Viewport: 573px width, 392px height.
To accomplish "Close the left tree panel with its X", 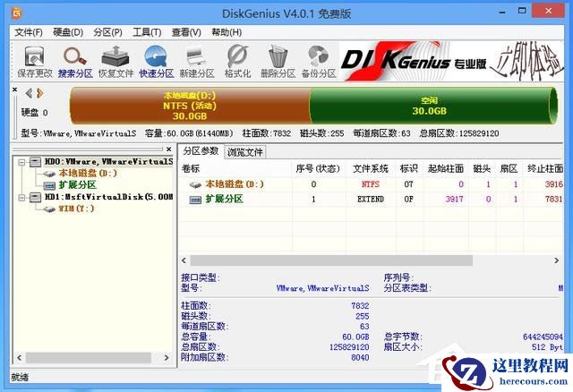I will pos(168,149).
